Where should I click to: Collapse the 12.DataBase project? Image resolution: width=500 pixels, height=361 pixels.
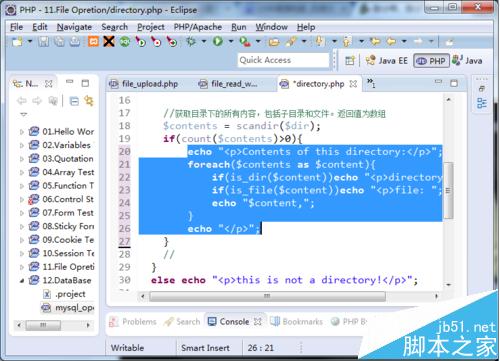point(22,281)
